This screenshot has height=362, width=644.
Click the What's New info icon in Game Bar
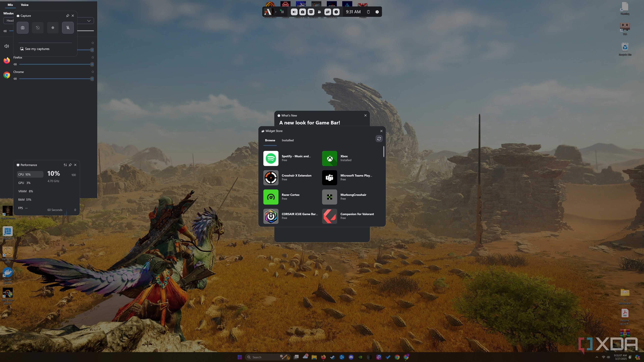[x=336, y=12]
